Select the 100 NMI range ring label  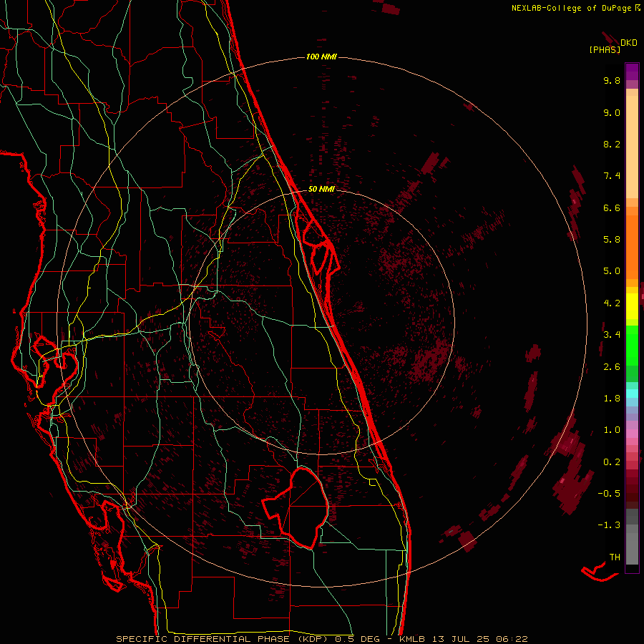pos(321,57)
